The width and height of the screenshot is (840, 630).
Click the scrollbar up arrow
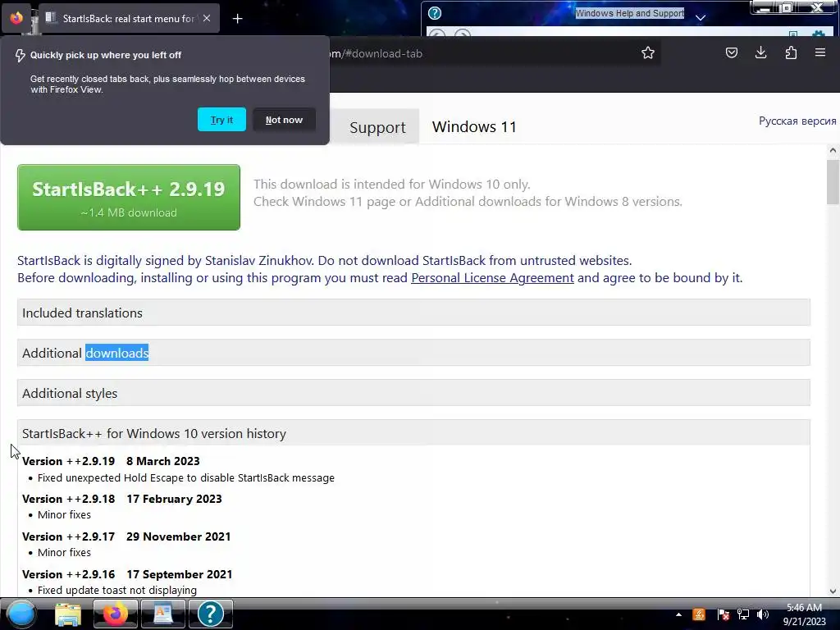pos(833,151)
